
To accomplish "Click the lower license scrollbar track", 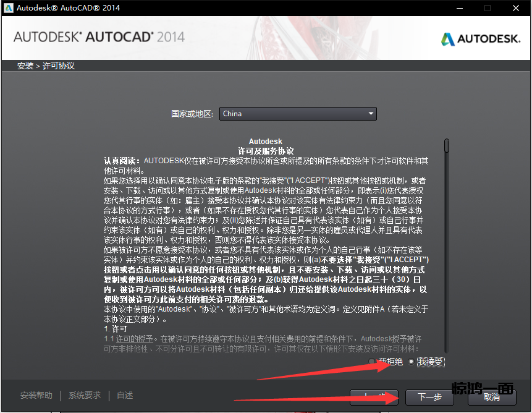I will (446, 278).
